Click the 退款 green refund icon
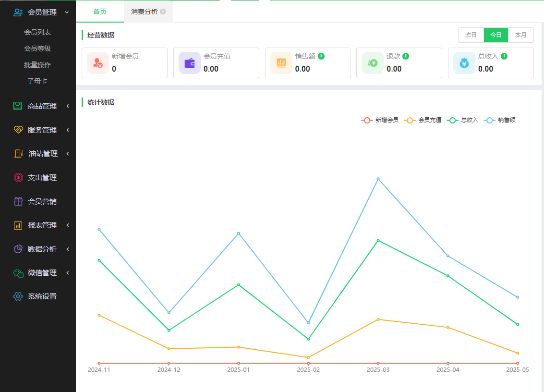 [373, 63]
